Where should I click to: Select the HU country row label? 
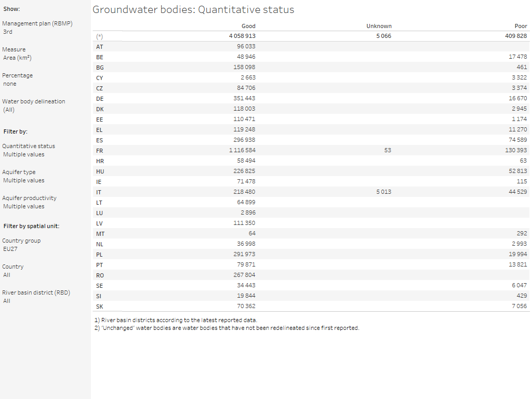point(100,171)
